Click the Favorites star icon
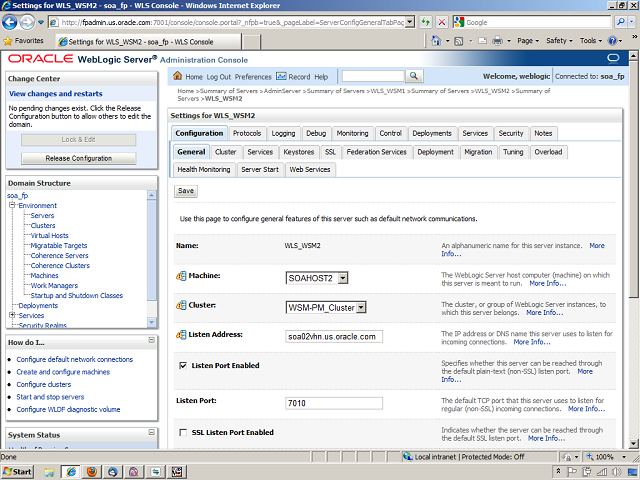 [x=8, y=41]
